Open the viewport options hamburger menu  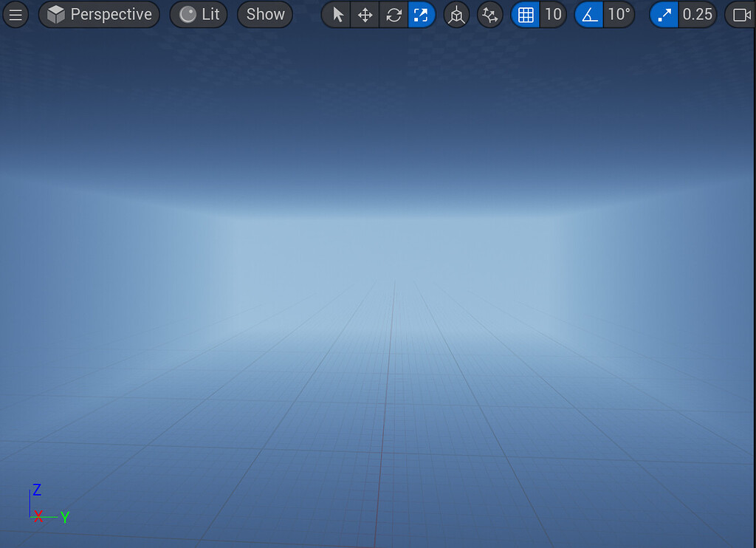pyautogui.click(x=16, y=14)
